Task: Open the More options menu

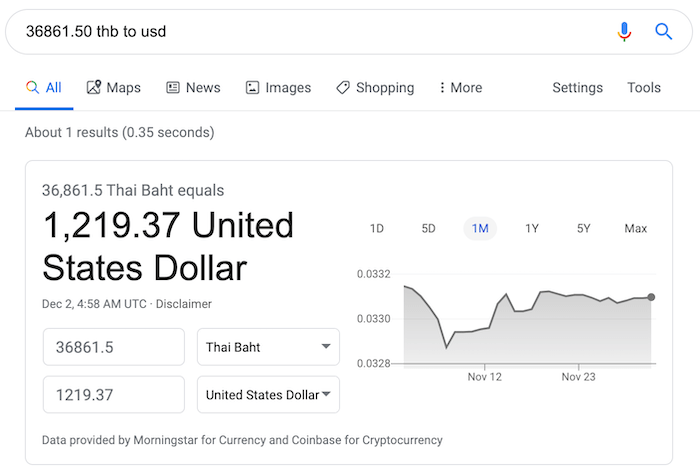Action: tap(460, 87)
